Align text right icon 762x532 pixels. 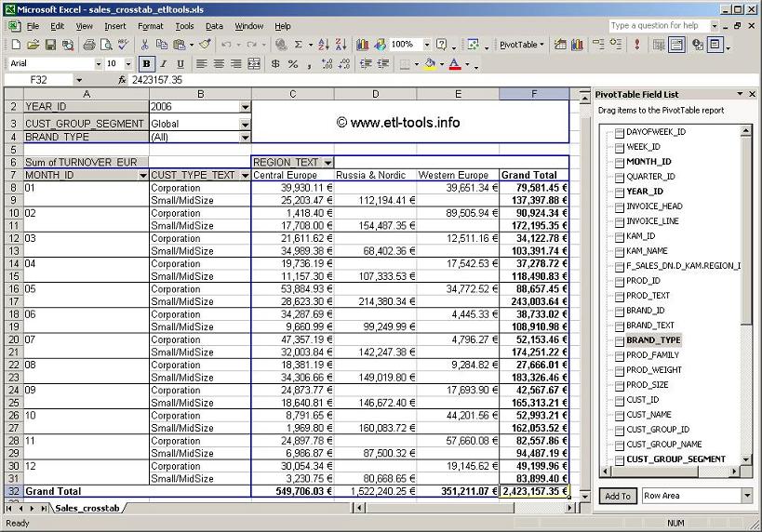pos(236,63)
